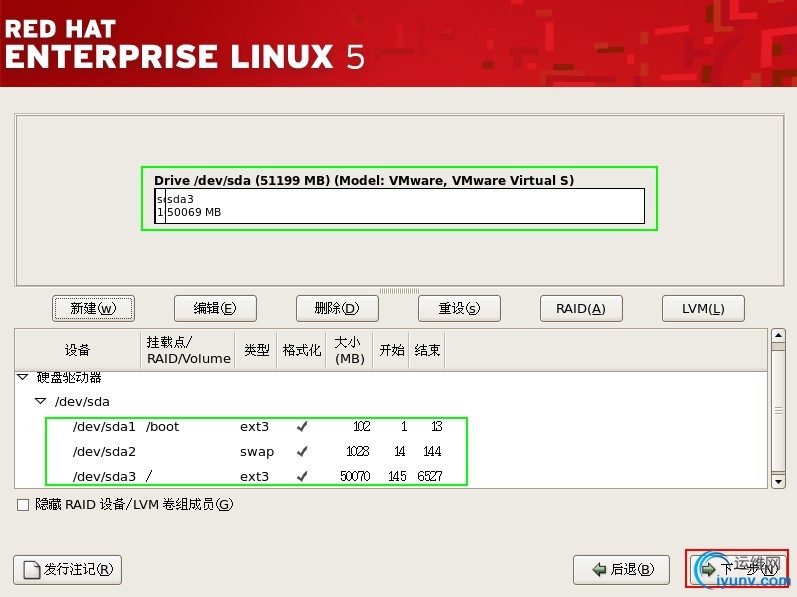
Task: Click the 102 size value of /dev/sda1
Action: coord(361,426)
